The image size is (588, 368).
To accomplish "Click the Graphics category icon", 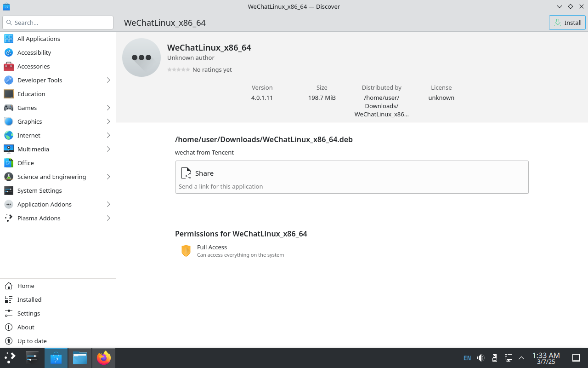I will tap(9, 121).
